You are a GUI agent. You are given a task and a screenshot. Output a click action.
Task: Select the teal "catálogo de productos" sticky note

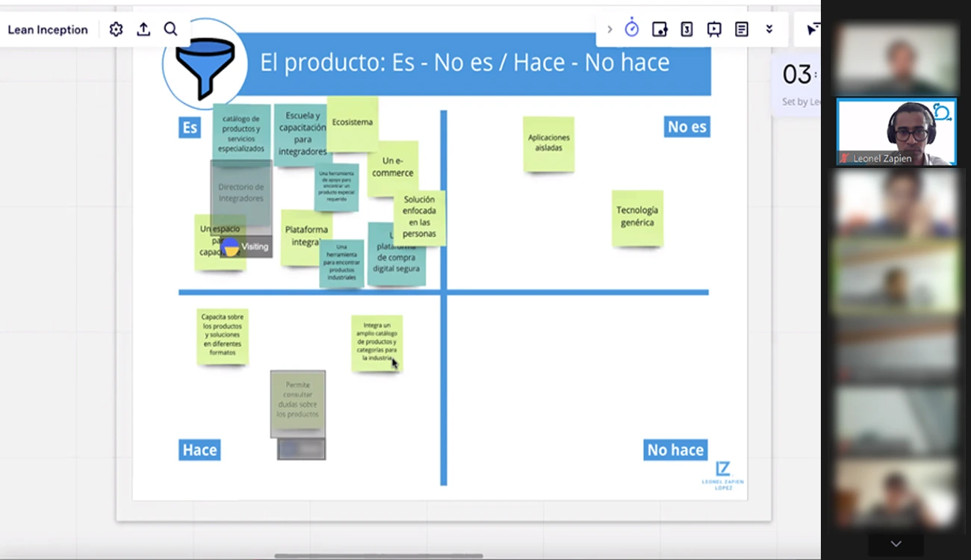241,131
